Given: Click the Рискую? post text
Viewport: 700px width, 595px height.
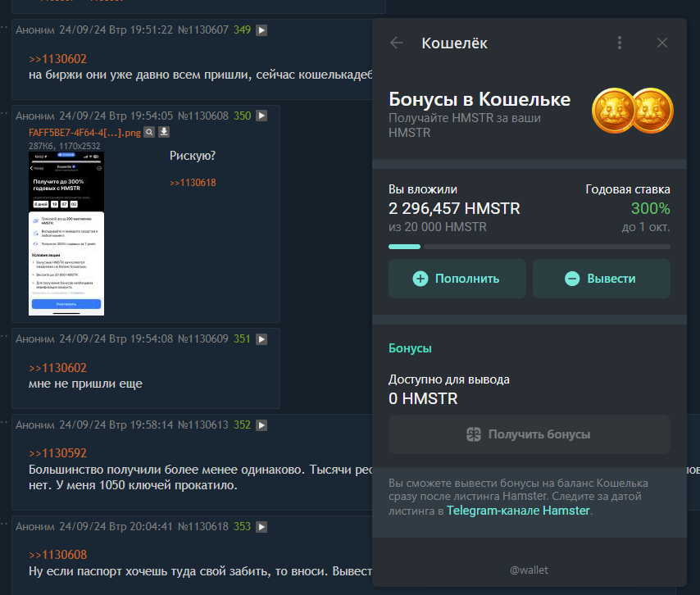Looking at the screenshot, I should tap(193, 156).
